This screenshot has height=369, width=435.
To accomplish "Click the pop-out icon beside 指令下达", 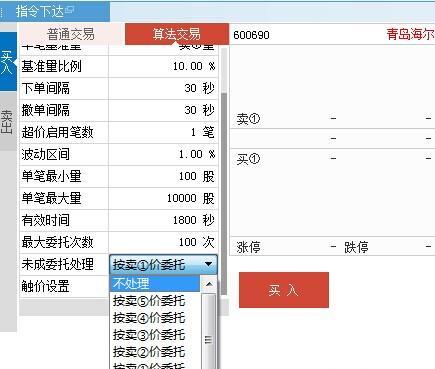I will click(70, 10).
